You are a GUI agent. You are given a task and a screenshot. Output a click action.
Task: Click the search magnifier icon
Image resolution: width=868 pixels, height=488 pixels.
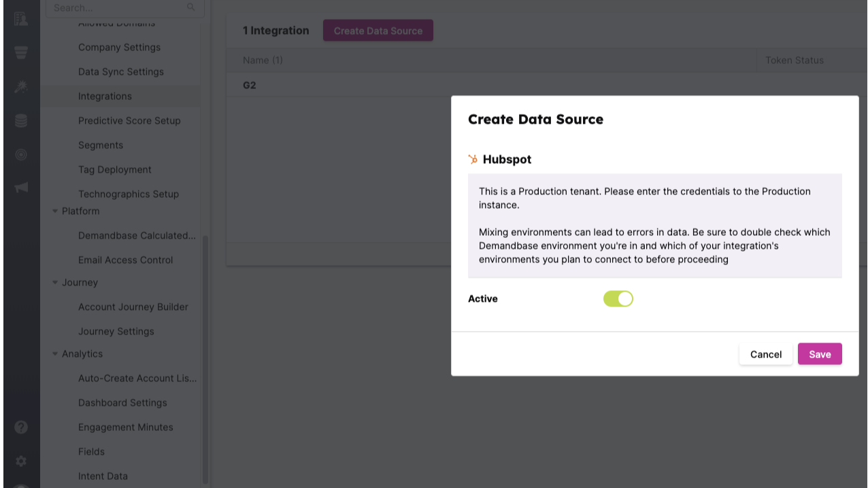tap(190, 7)
